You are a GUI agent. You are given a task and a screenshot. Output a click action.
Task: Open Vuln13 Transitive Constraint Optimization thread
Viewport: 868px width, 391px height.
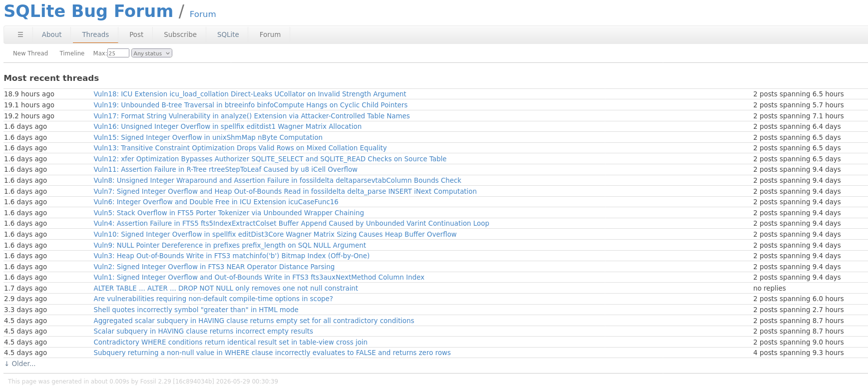(x=240, y=148)
